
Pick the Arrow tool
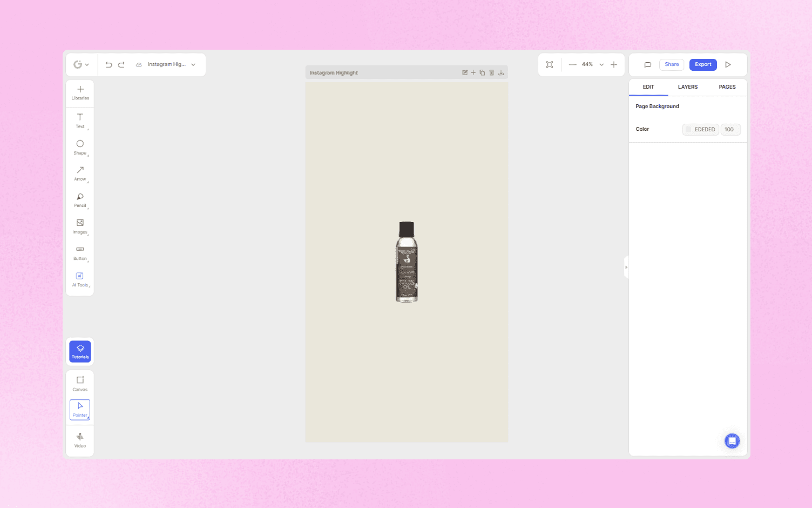pos(80,173)
